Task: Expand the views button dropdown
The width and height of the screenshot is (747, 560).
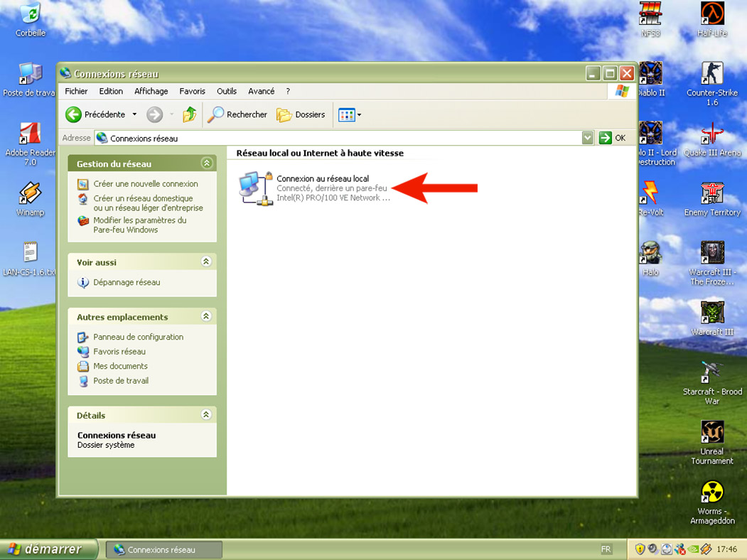Action: (x=359, y=114)
